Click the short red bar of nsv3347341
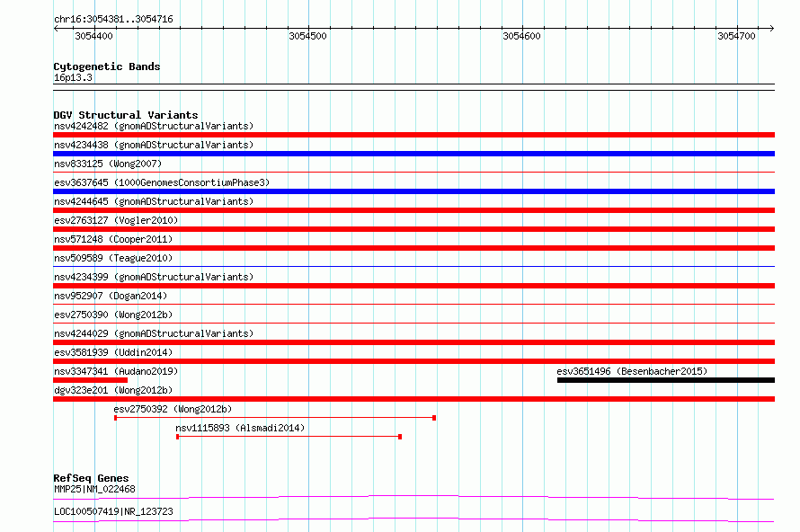Image resolution: width=800 pixels, height=532 pixels. 90,380
